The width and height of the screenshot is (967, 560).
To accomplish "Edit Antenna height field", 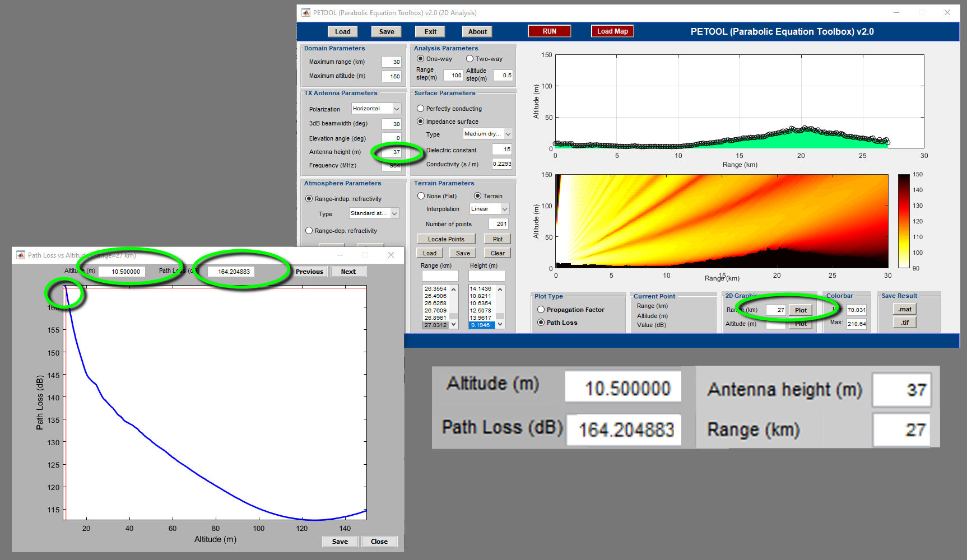I will coord(392,152).
